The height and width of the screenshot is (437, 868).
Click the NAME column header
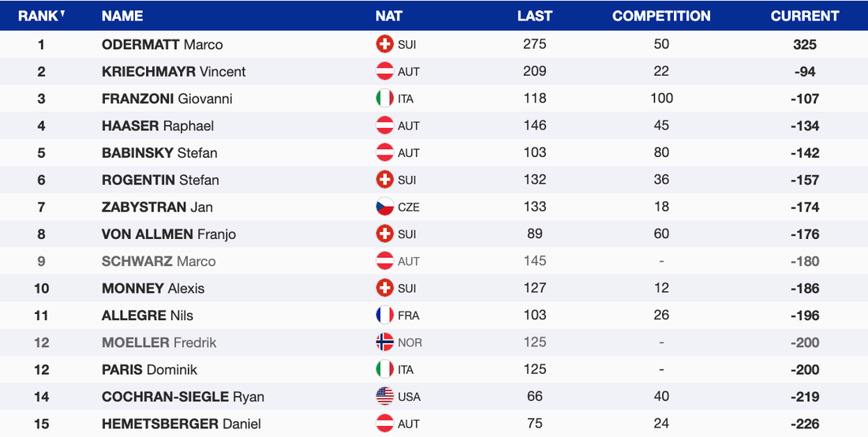(122, 16)
